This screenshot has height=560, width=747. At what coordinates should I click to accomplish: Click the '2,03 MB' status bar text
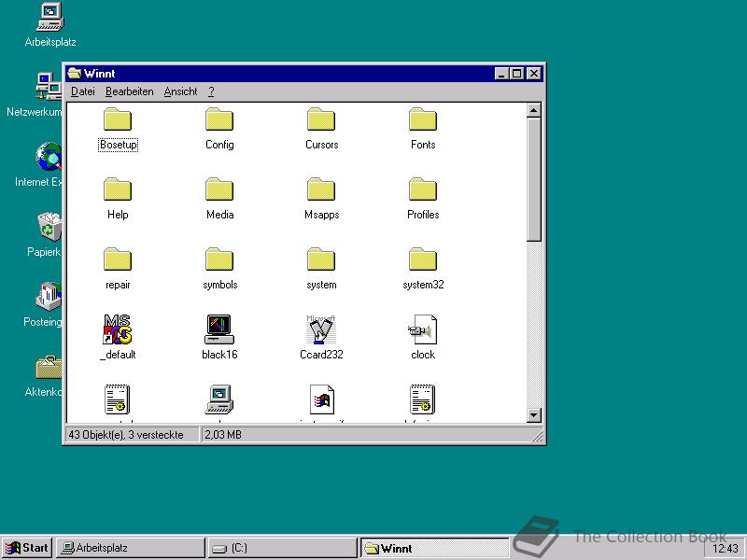(x=223, y=435)
